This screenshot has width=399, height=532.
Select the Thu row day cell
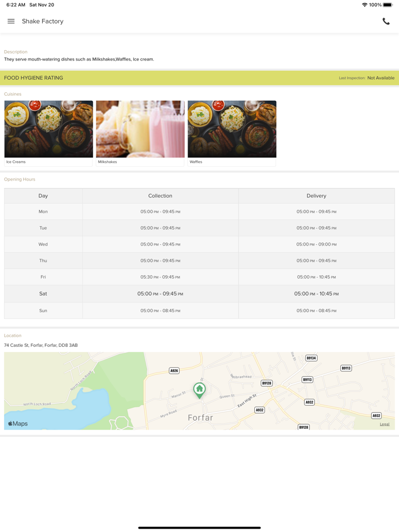point(43,260)
